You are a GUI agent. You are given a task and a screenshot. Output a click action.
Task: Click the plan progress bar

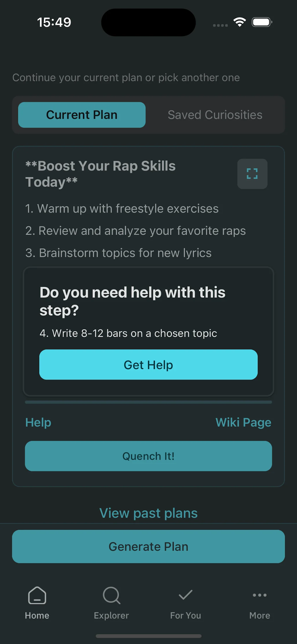coord(148,402)
